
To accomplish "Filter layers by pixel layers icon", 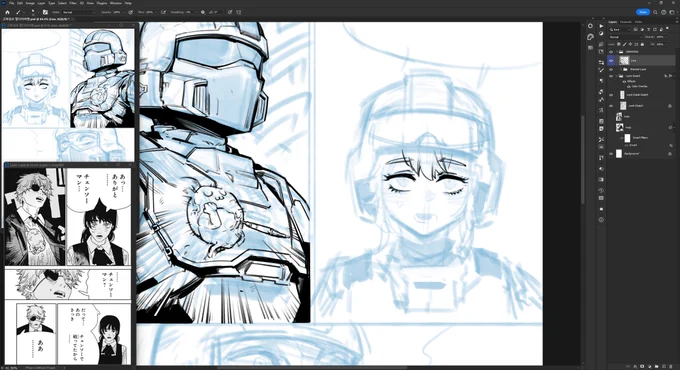I will coord(636,29).
